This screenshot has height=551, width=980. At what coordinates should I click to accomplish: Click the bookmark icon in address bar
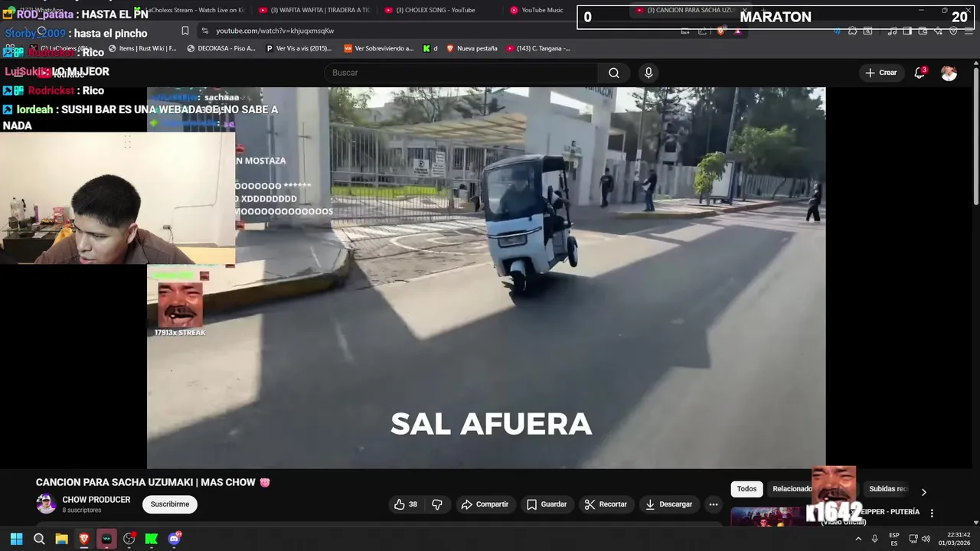tap(185, 31)
